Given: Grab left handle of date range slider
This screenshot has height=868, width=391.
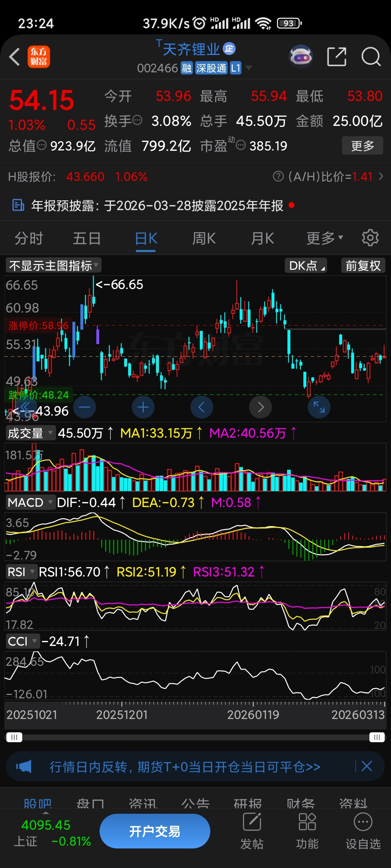Looking at the screenshot, I should pos(14,737).
